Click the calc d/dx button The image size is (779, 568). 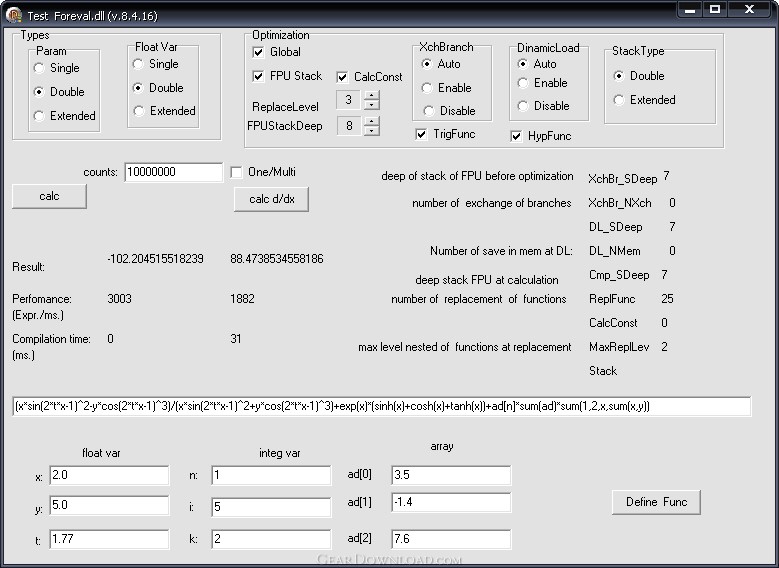(x=271, y=199)
